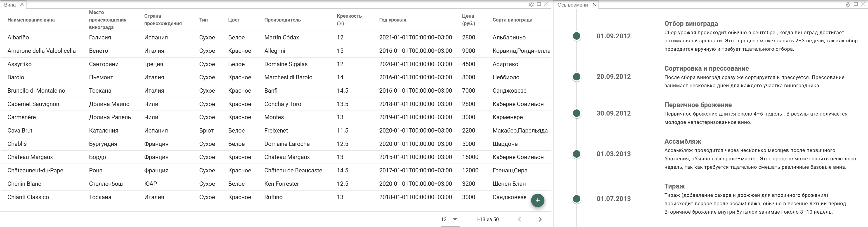Select timeline marker for 01.07.2013
This screenshot has height=227, width=868.
pyautogui.click(x=577, y=199)
